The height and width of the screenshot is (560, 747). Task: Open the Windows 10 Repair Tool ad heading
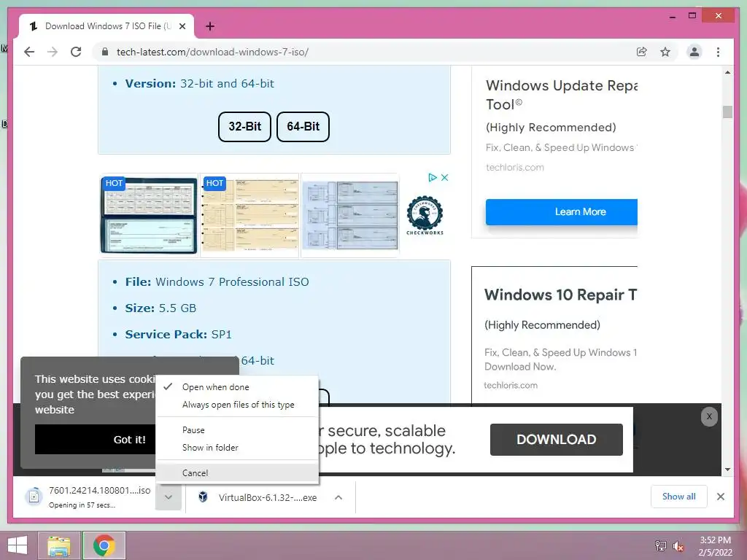[560, 295]
